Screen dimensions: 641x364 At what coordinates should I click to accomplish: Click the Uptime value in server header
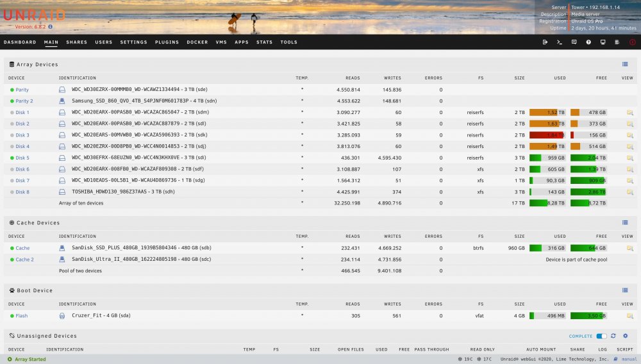pyautogui.click(x=603, y=28)
